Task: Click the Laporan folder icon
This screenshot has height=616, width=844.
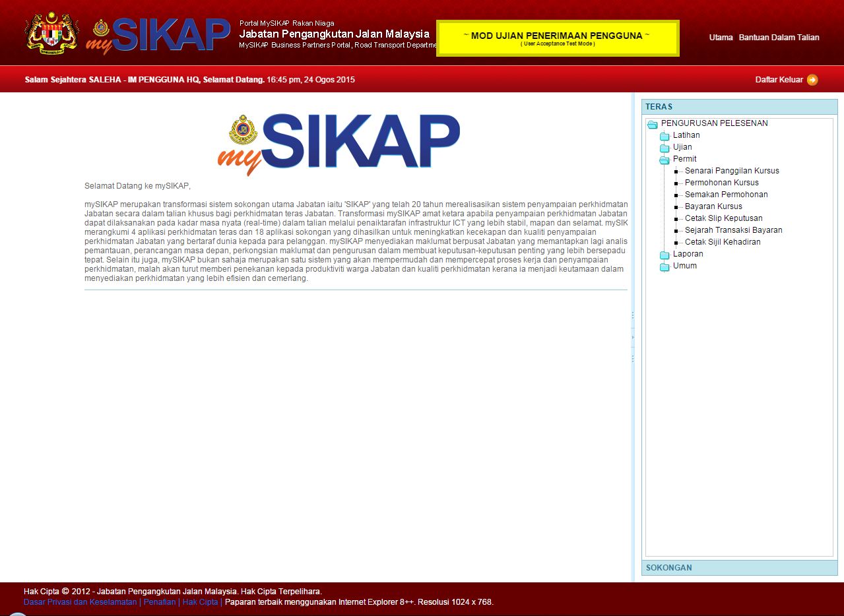Action: 665,255
